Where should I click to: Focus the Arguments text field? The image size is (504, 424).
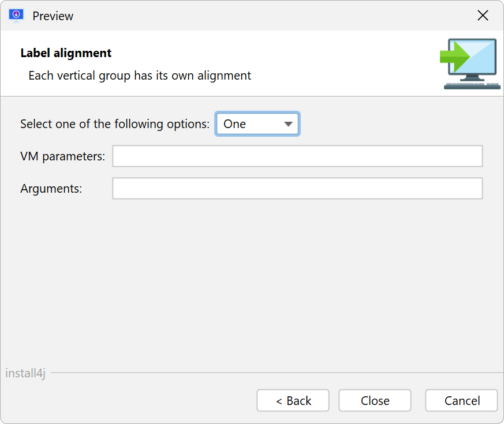297,188
